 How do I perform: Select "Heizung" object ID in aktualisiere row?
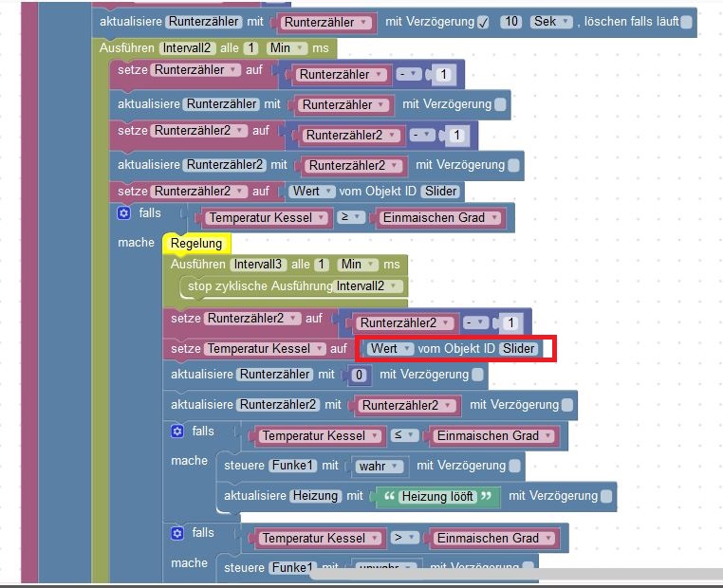click(315, 496)
